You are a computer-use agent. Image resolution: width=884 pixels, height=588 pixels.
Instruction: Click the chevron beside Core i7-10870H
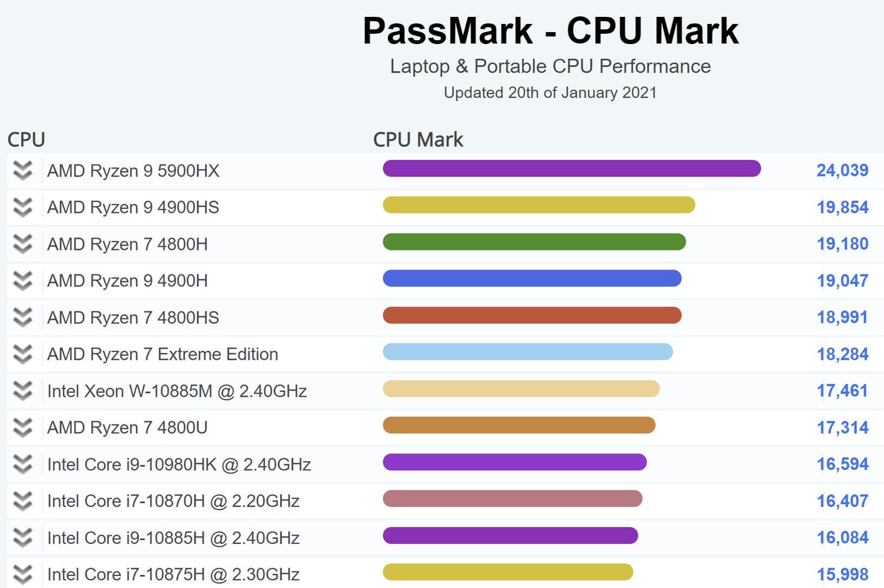point(22,501)
